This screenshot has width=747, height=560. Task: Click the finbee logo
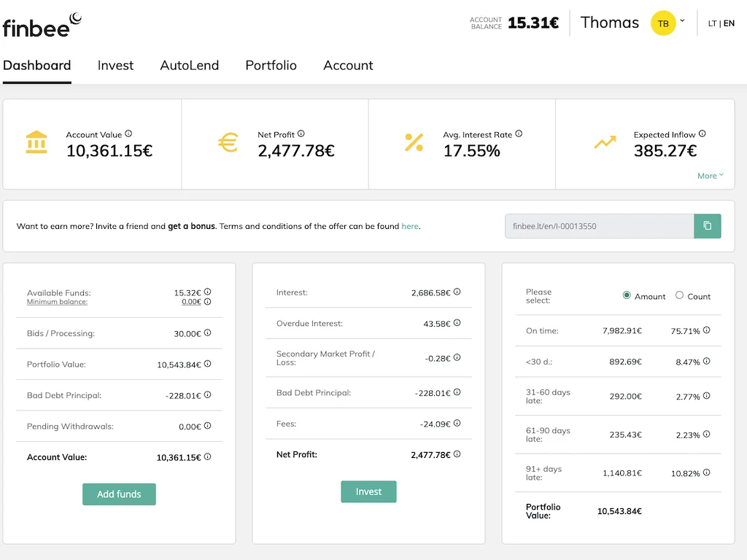(42, 26)
